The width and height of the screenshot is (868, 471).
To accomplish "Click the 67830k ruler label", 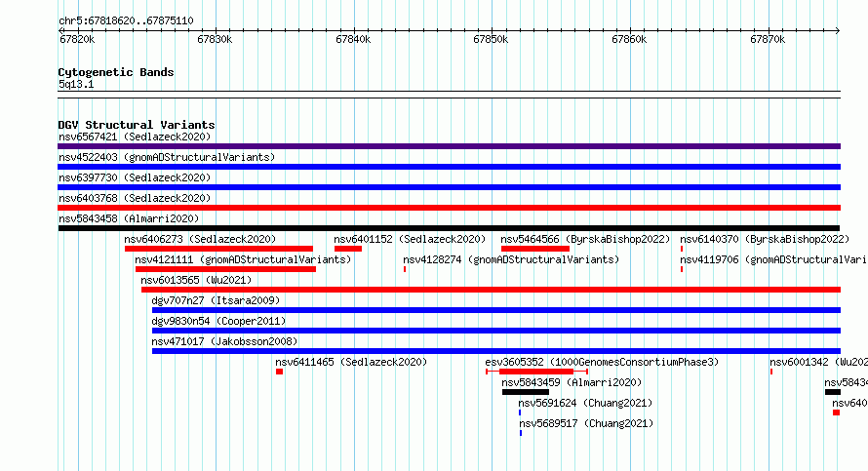I will pyautogui.click(x=215, y=39).
